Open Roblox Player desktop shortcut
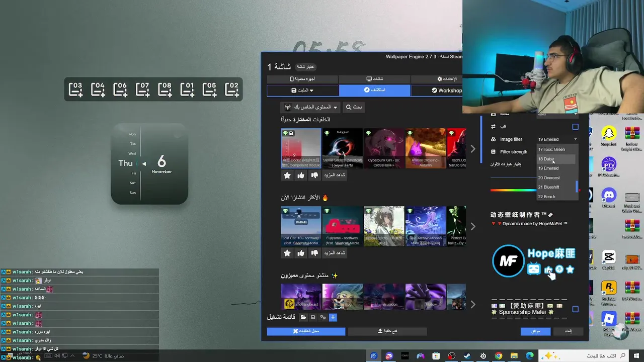The width and height of the screenshot is (644, 362). (x=609, y=324)
